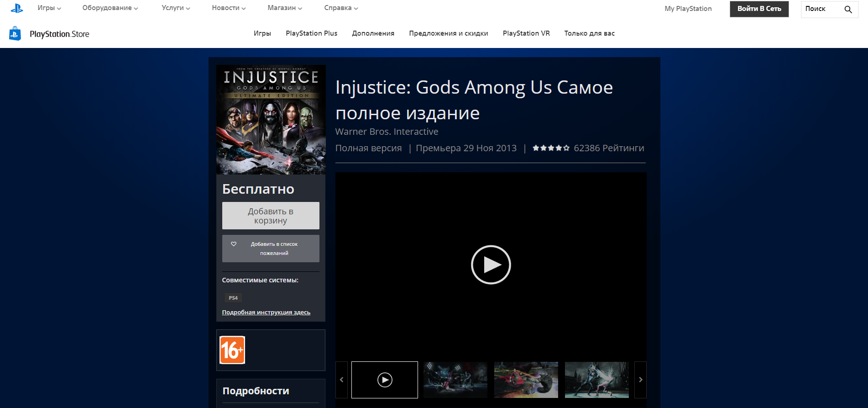Click the PlayStation Store bag icon
868x408 pixels.
point(15,33)
